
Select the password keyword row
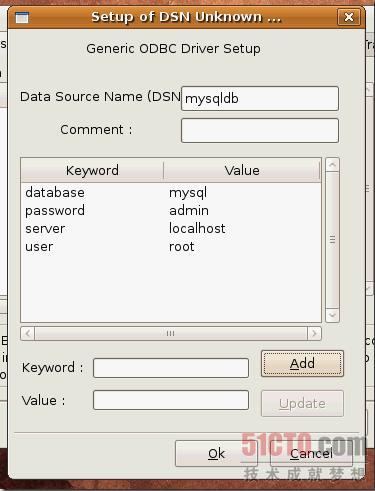(171, 210)
